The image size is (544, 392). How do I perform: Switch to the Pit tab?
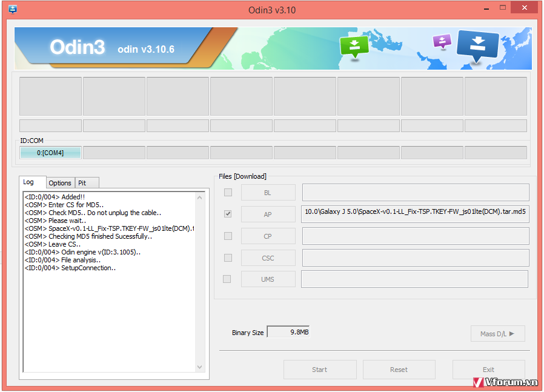click(x=87, y=183)
